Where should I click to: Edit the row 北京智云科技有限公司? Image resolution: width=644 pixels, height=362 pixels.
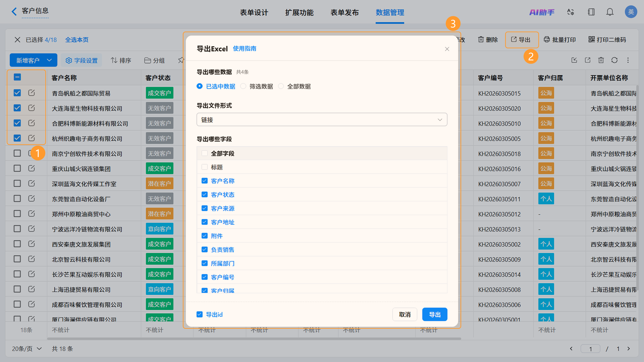pos(31,259)
